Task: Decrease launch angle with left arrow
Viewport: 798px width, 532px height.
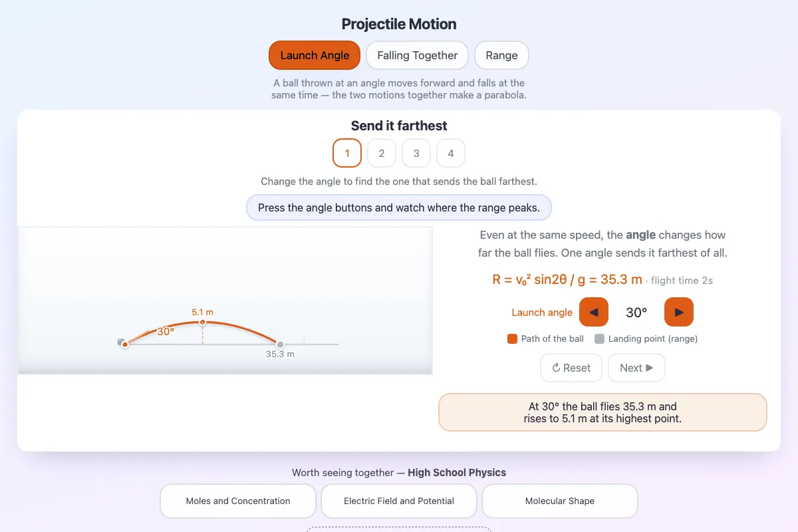Action: (594, 312)
